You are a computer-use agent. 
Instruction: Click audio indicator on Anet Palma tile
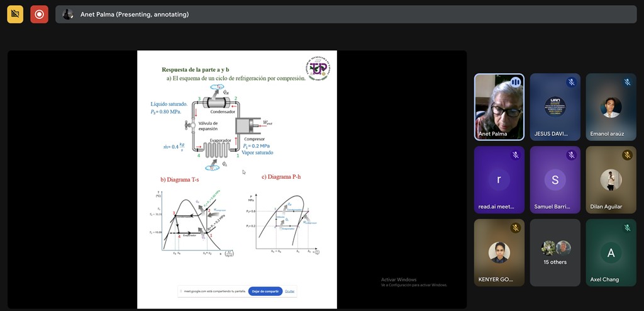tap(515, 82)
